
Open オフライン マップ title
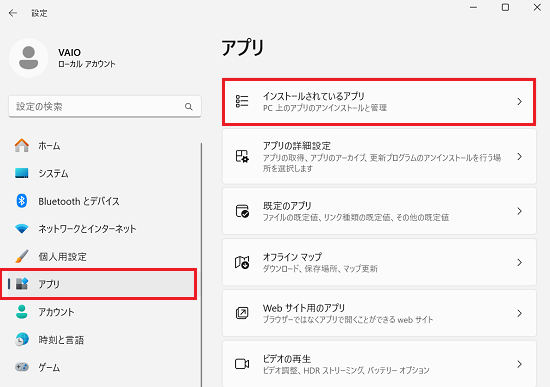coord(292,257)
